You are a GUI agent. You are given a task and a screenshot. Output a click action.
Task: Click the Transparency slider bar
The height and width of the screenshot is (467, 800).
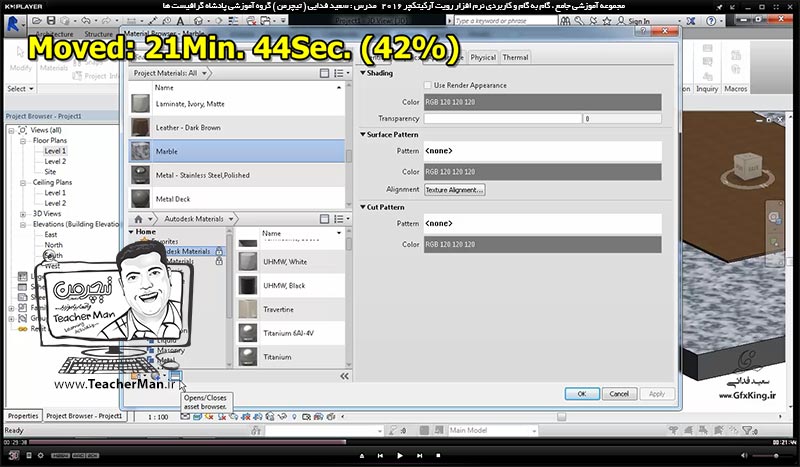click(503, 118)
